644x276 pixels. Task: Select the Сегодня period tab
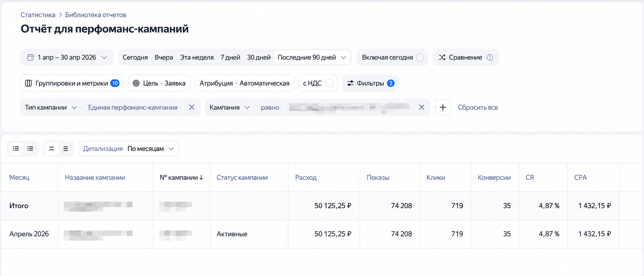(x=135, y=57)
